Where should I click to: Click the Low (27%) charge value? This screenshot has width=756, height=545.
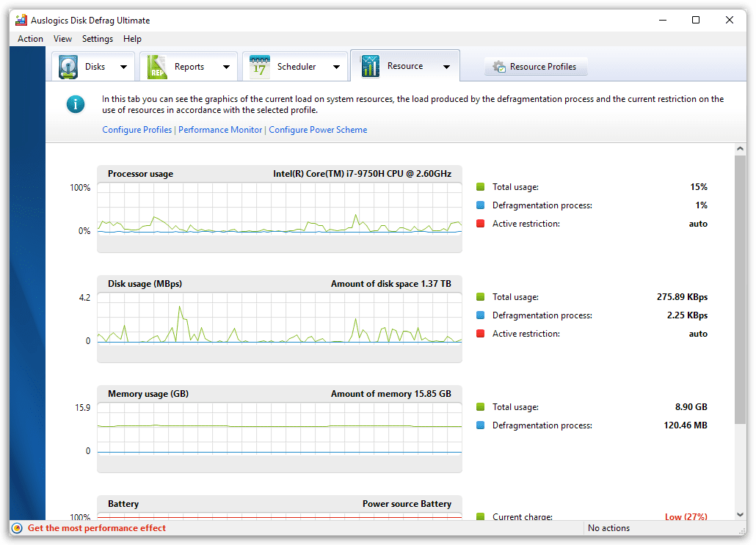pos(686,516)
